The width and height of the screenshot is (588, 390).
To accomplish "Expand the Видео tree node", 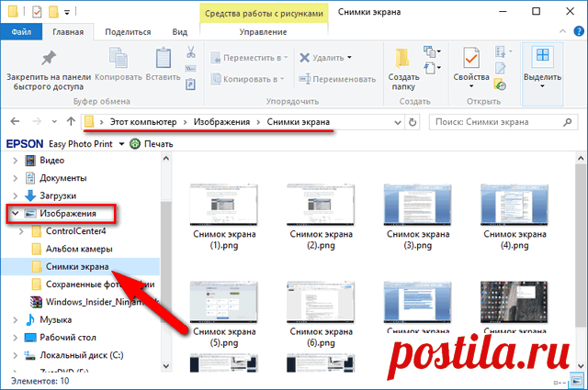I will click(15, 161).
